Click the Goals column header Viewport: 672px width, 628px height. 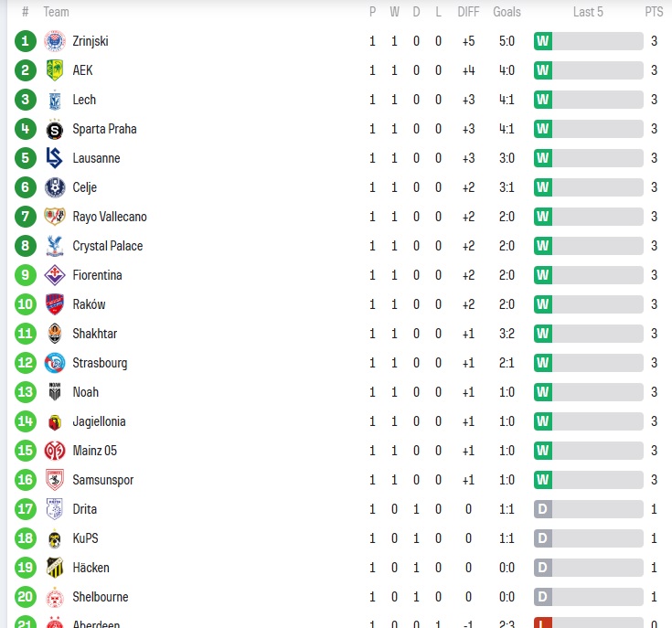[507, 12]
